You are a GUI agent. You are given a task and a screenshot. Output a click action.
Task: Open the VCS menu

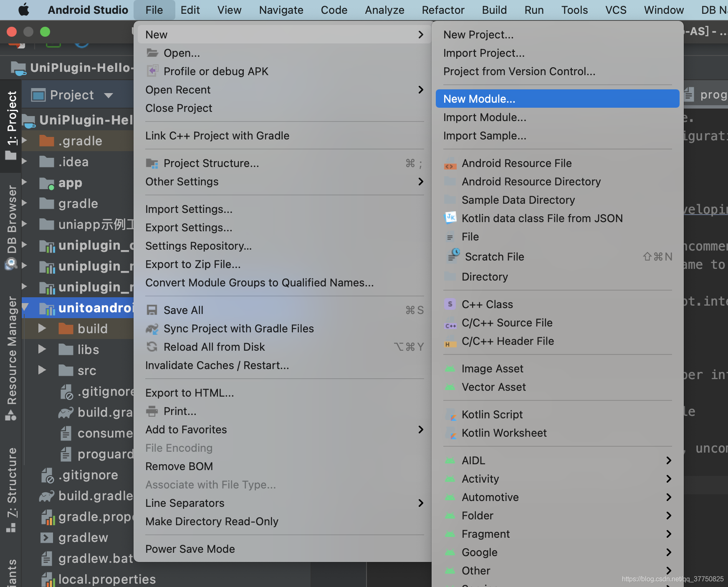(616, 10)
